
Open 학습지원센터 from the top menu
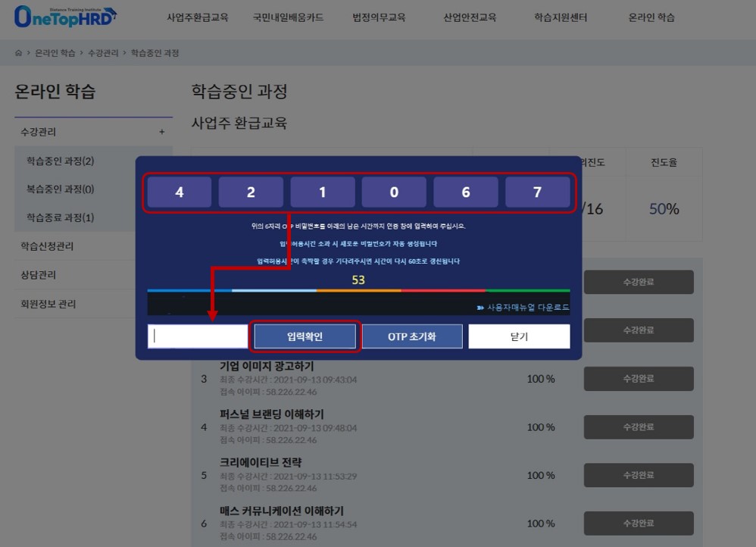coord(562,17)
